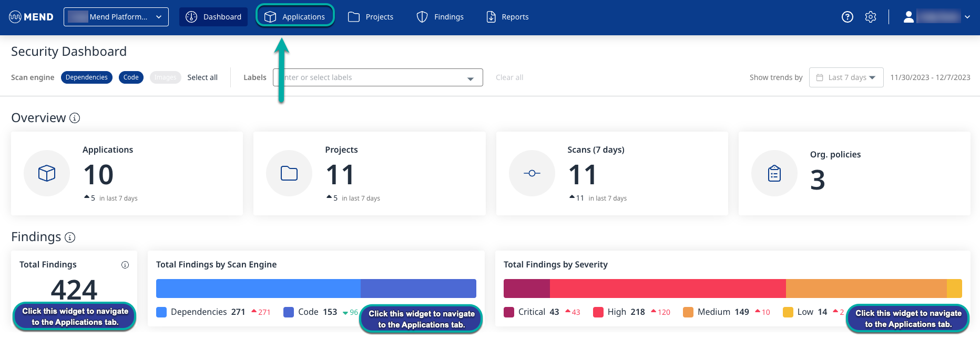Open settings gear icon in header
This screenshot has height=338, width=980.
pos(871,17)
